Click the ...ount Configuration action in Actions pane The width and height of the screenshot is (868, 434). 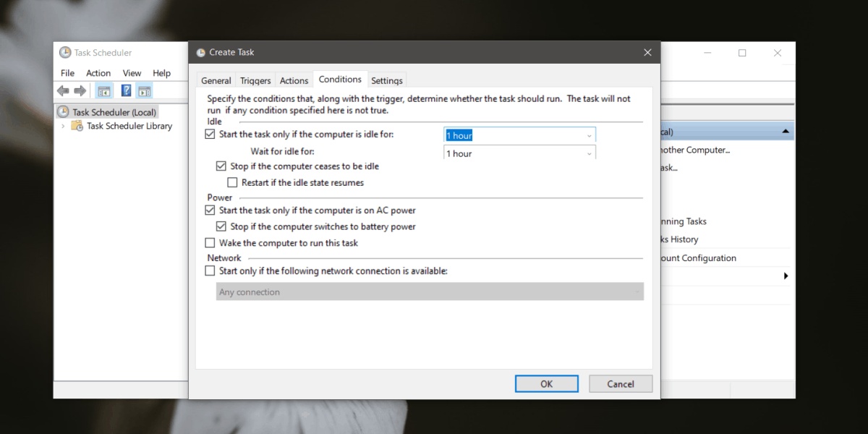pos(698,258)
